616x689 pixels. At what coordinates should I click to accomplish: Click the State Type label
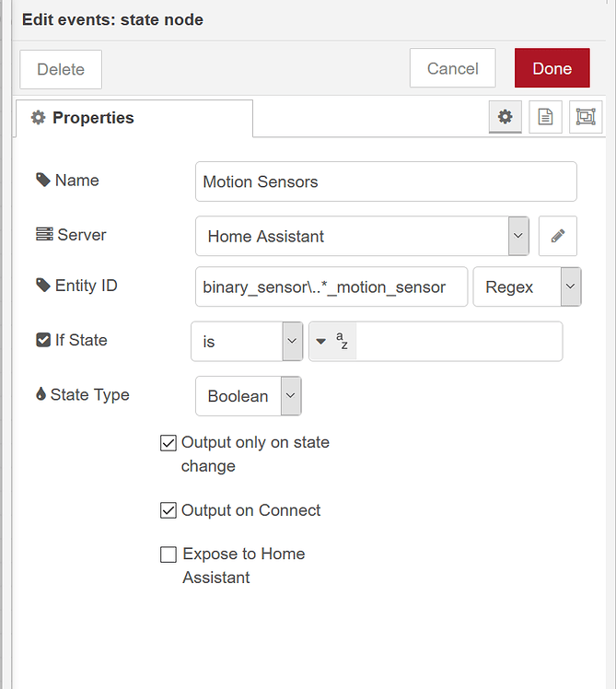[89, 394]
